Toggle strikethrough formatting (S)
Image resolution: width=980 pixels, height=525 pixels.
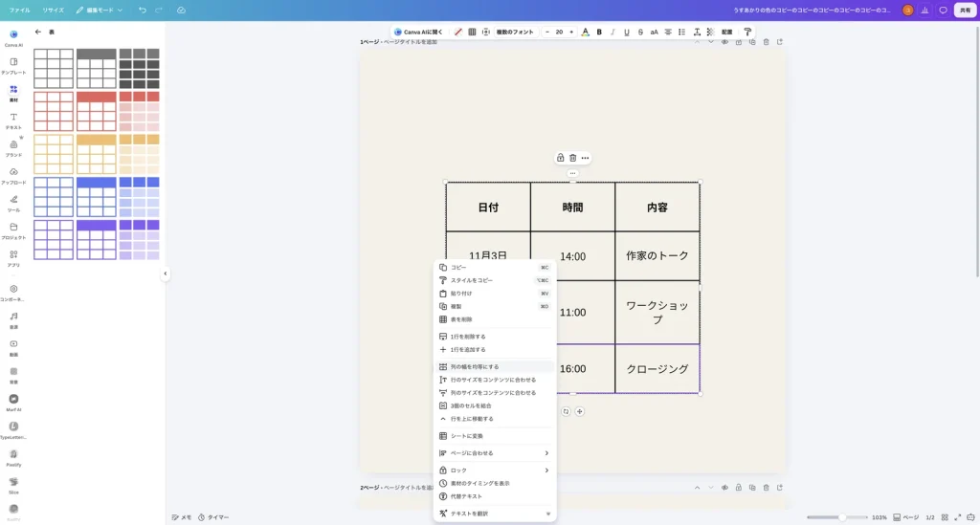pos(640,32)
